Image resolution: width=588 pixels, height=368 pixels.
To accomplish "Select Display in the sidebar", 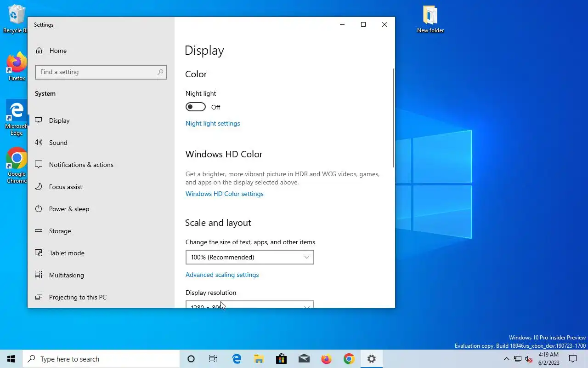I will tap(101, 121).
